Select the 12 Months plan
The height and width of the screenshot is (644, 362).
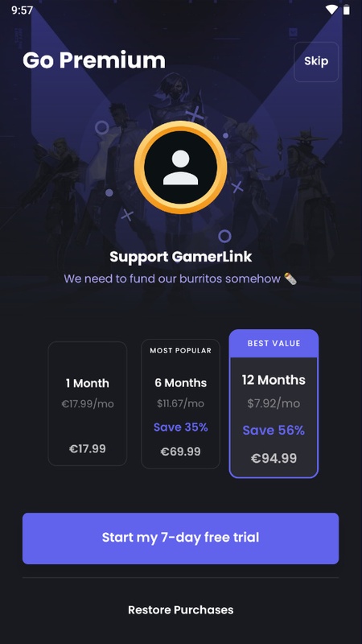pyautogui.click(x=274, y=404)
